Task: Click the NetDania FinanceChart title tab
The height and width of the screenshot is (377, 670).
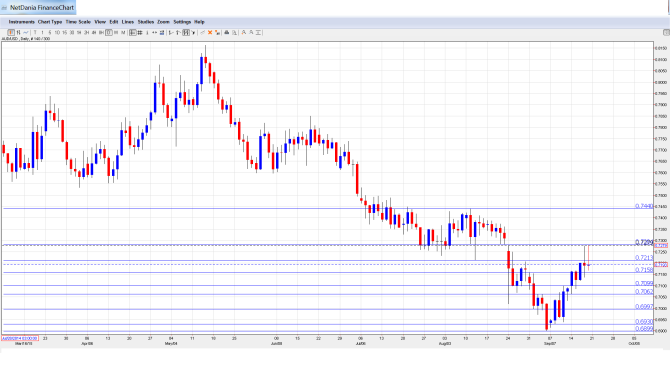Action: 38,7
